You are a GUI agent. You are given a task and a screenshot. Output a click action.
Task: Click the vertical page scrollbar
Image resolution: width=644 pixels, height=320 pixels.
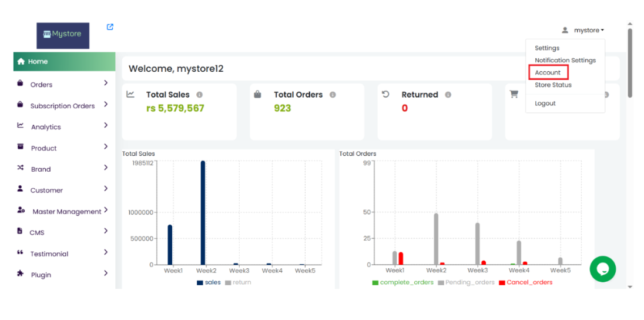click(x=630, y=64)
